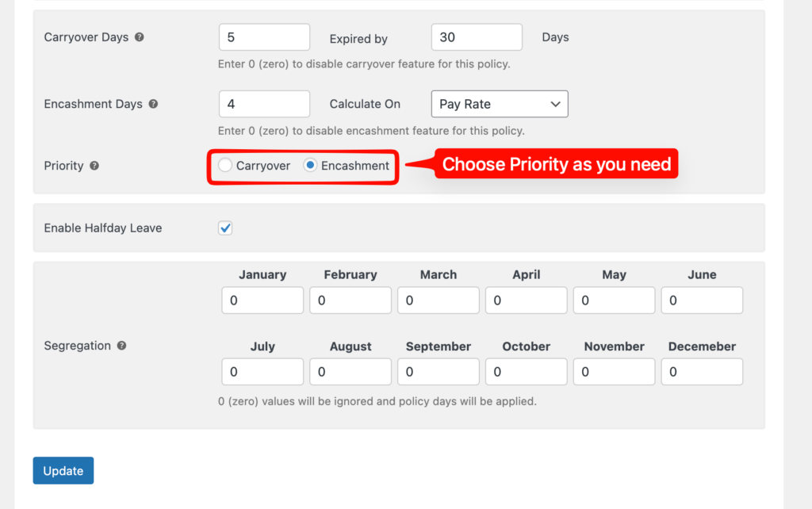This screenshot has width=812, height=509.
Task: Click the Segregation help icon
Action: (121, 346)
